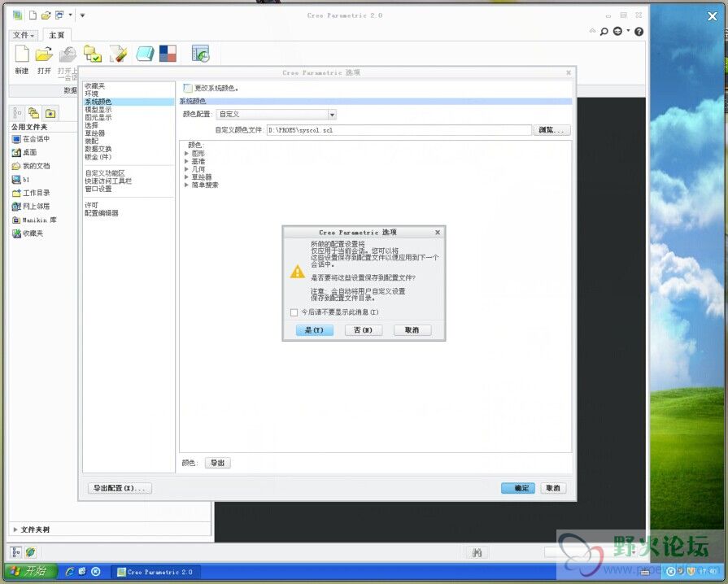Viewport: 728px width, 584px height.
Task: Click Internet Explorer quick launch icon
Action: [x=70, y=572]
